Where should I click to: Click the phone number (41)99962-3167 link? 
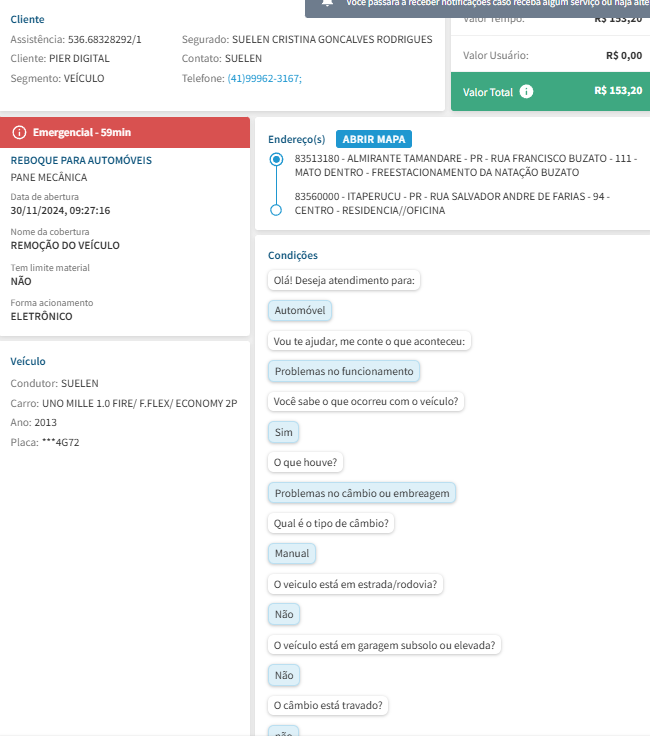[x=264, y=78]
